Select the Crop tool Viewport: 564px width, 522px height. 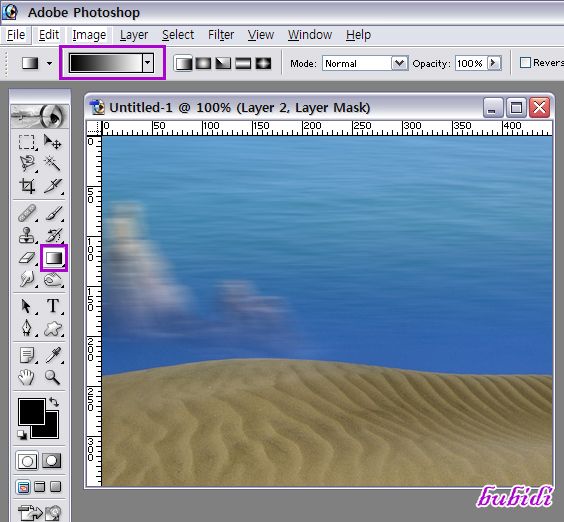point(27,186)
